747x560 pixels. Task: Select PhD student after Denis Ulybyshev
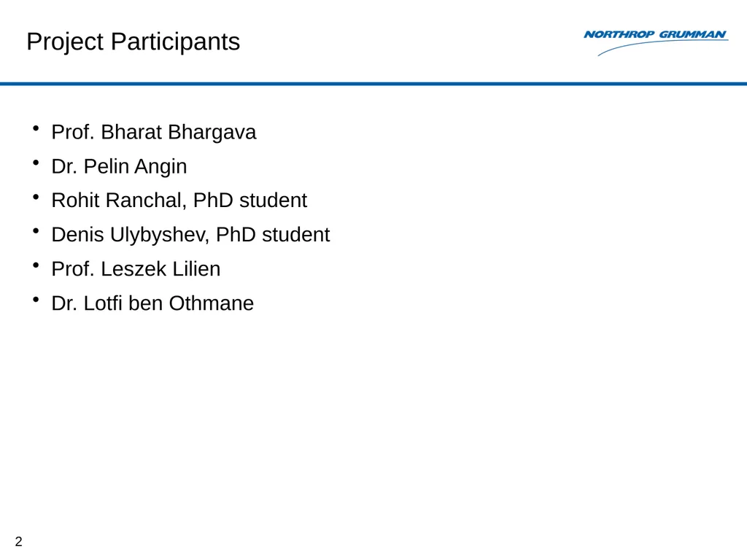pos(273,235)
